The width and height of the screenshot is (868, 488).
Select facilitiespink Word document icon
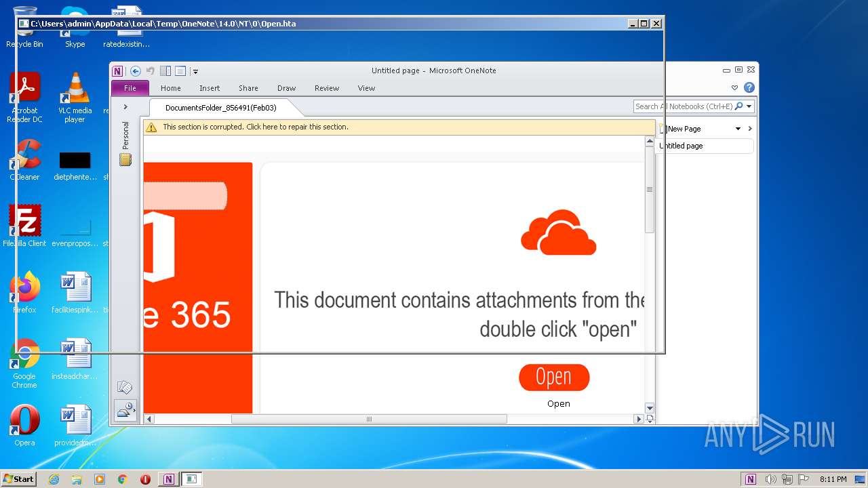(x=75, y=292)
